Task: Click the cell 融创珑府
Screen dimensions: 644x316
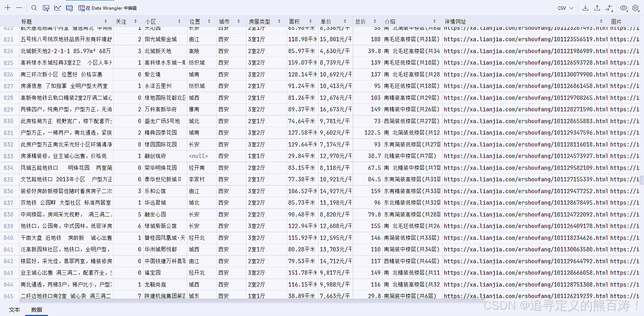Action: (x=165, y=156)
